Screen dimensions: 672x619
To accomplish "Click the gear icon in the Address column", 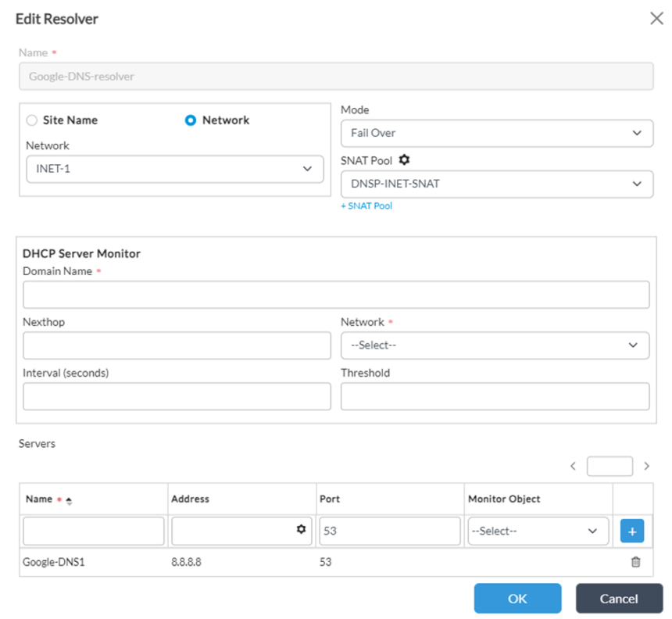I will (299, 530).
